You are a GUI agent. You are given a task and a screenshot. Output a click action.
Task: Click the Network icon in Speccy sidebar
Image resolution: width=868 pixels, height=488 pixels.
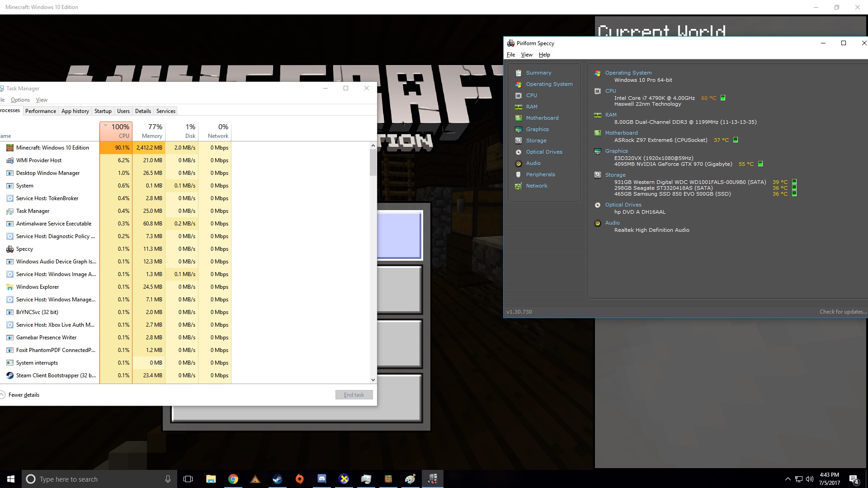click(519, 186)
